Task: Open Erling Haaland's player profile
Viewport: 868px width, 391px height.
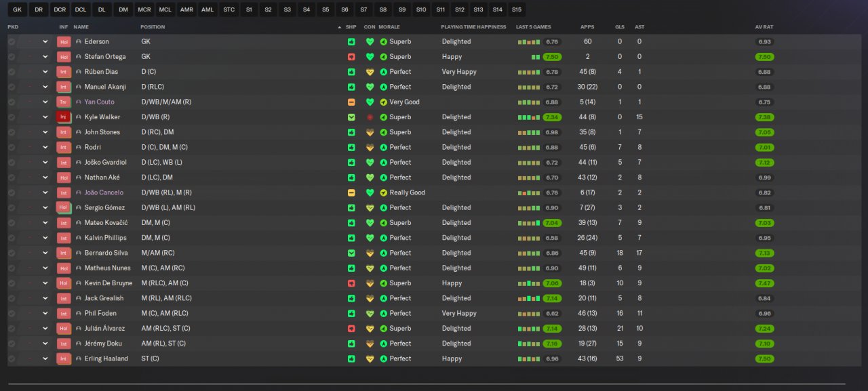Action: (x=106, y=358)
